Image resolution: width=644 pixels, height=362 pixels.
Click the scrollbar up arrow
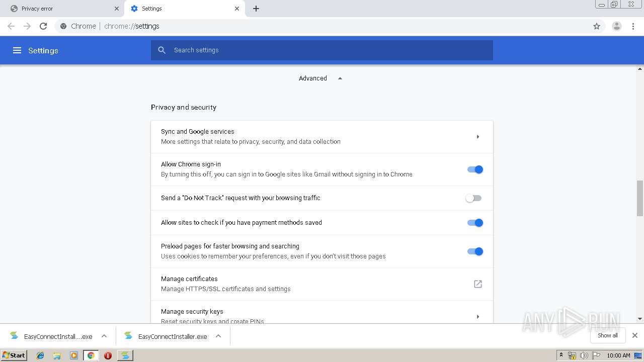[x=640, y=69]
